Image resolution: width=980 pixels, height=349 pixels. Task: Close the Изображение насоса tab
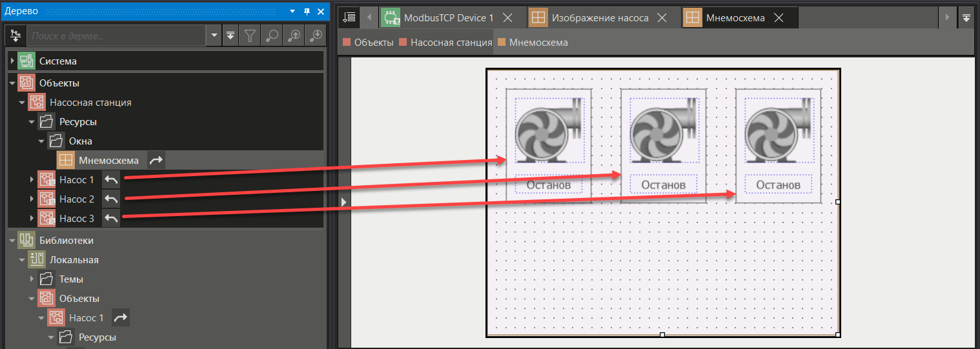pyautogui.click(x=662, y=17)
